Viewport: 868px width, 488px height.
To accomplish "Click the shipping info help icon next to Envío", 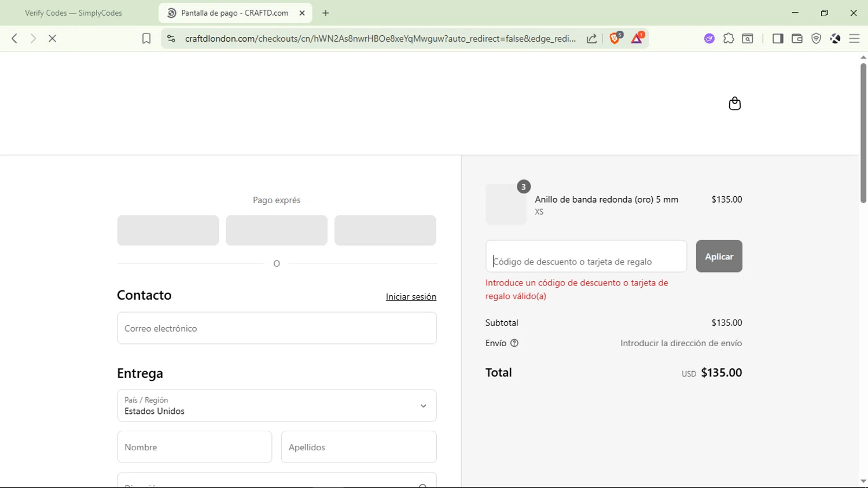I will (514, 343).
